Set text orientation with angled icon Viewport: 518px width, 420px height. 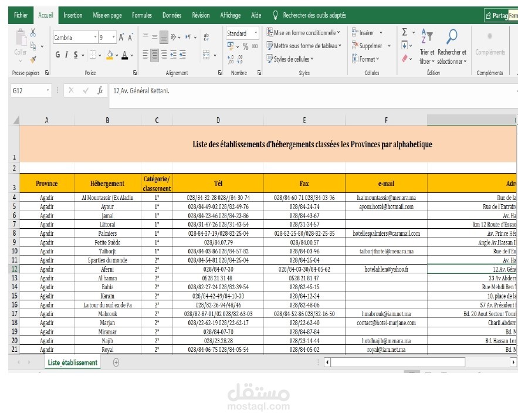174,38
